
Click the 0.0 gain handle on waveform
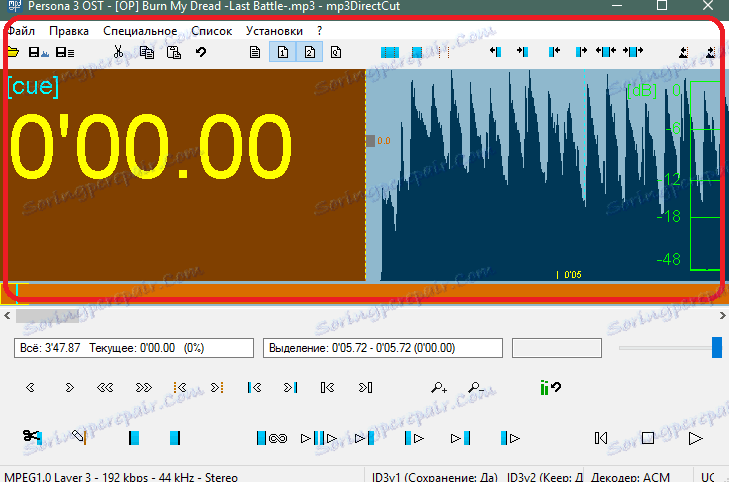tap(371, 141)
